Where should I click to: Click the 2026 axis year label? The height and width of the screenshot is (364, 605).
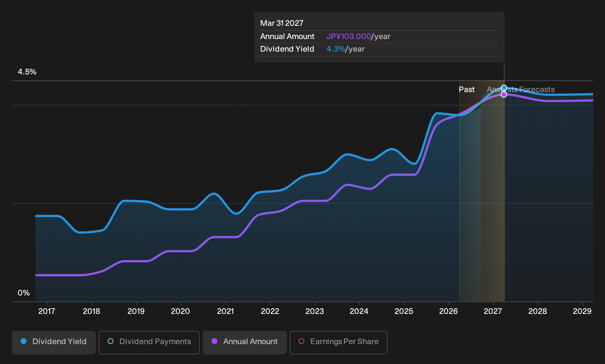tap(448, 311)
